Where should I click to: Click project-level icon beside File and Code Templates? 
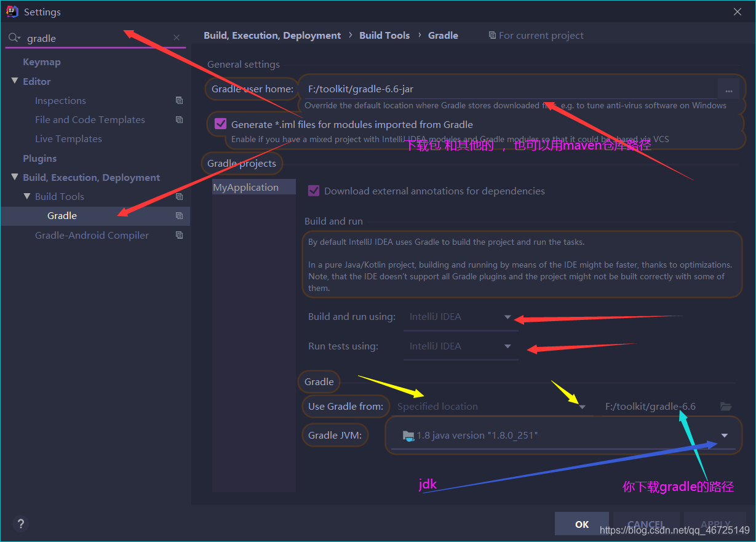click(x=179, y=119)
